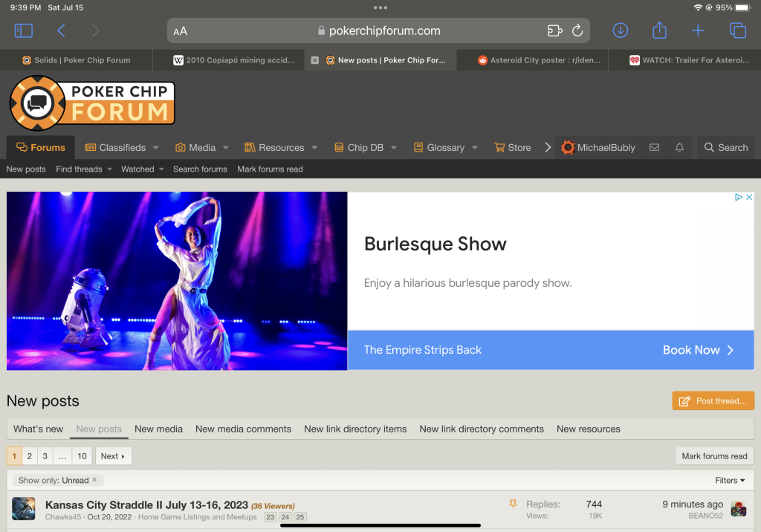Tap the Safari downloads icon
The height and width of the screenshot is (532, 761).
620,30
